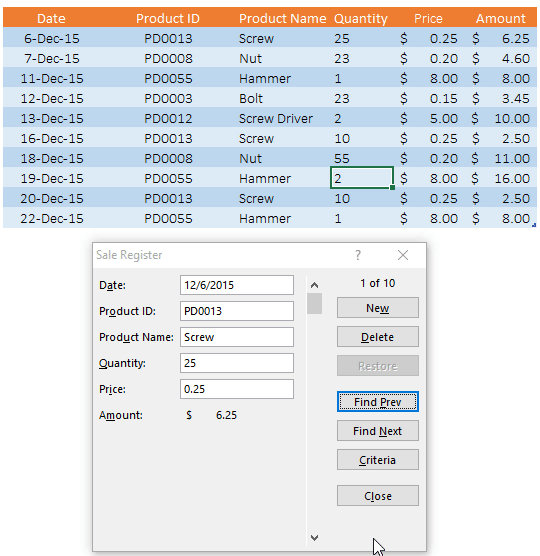This screenshot has height=556, width=540.
Task: Click the form scrollbar thumb
Action: click(x=314, y=303)
